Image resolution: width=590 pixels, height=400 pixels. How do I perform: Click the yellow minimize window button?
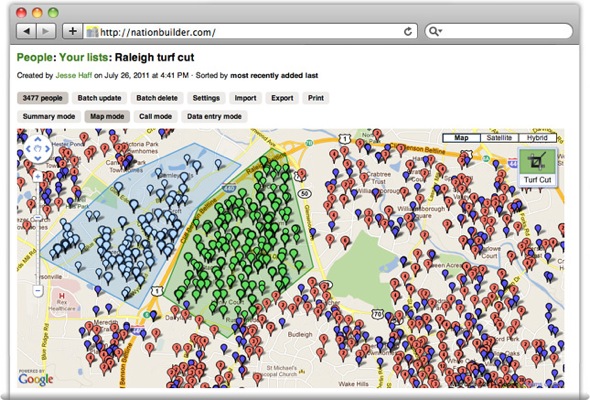(x=37, y=13)
